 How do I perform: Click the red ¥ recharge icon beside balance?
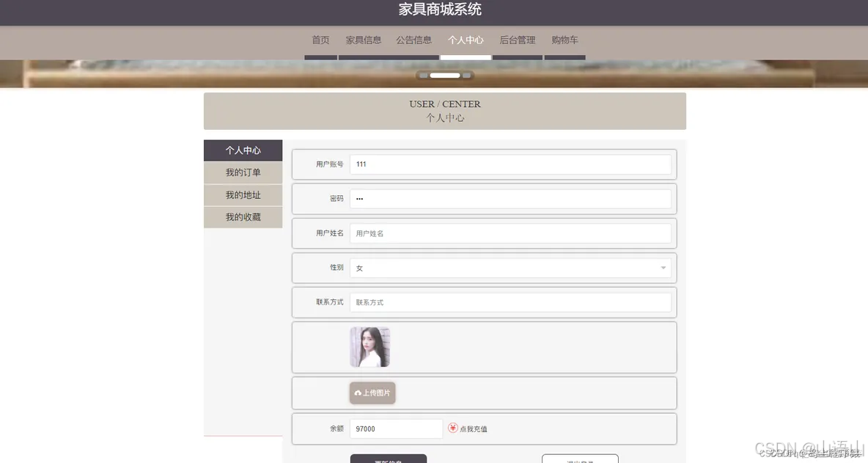tap(453, 429)
